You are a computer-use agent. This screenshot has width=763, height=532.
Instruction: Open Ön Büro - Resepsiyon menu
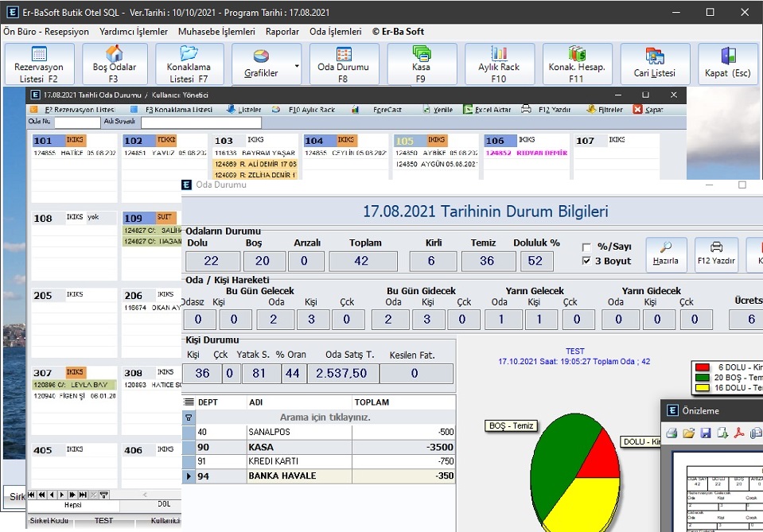click(46, 32)
